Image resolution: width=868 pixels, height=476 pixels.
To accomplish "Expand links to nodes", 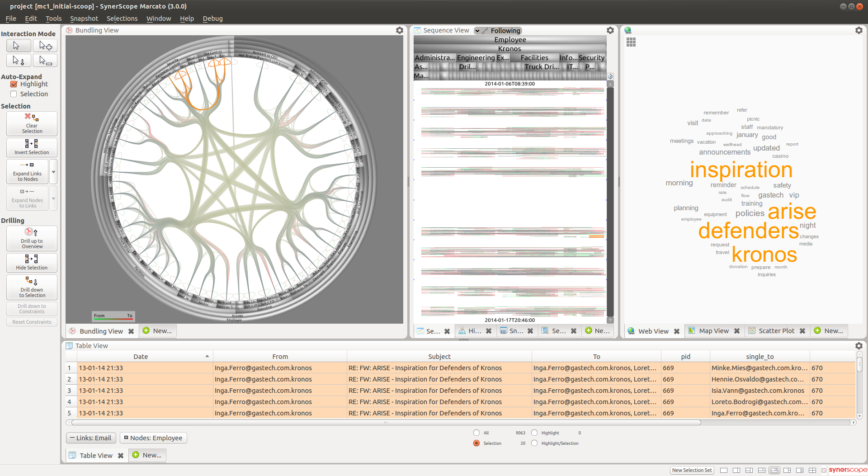I will point(27,171).
